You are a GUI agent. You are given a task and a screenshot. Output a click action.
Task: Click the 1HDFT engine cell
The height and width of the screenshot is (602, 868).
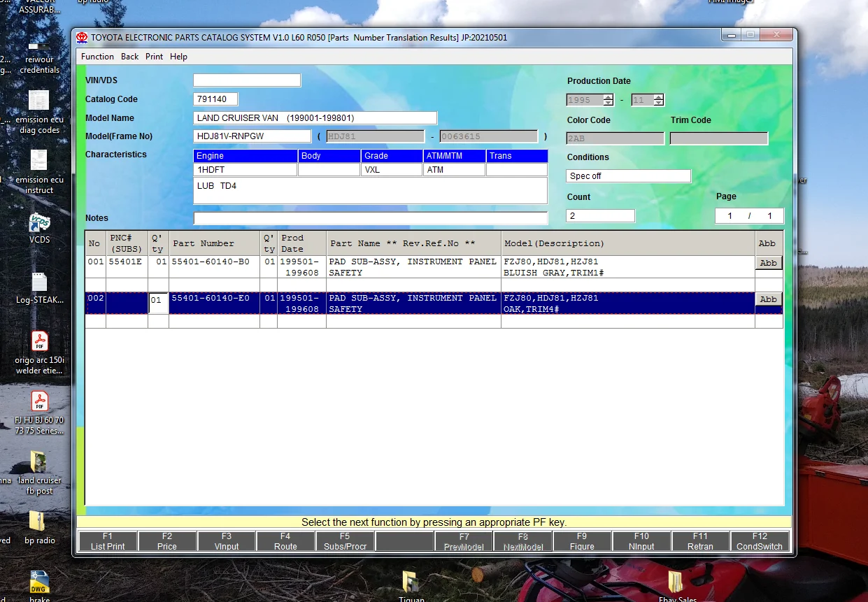(246, 170)
